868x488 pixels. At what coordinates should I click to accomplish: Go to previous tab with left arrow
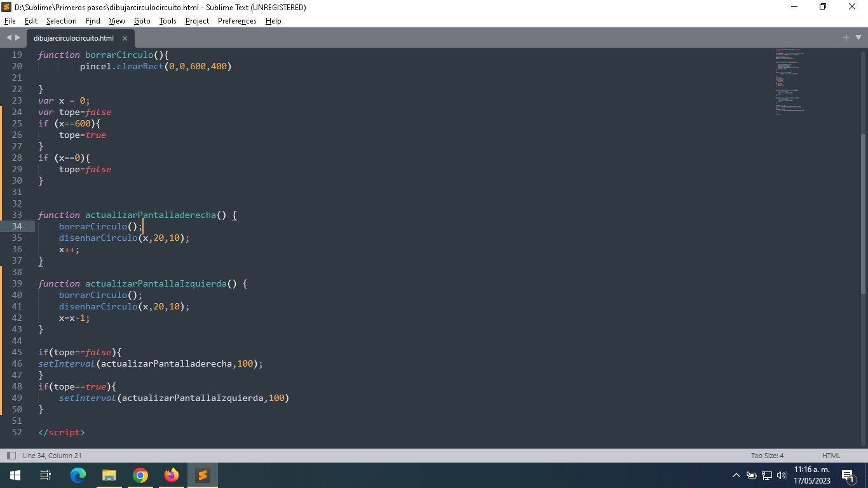9,37
